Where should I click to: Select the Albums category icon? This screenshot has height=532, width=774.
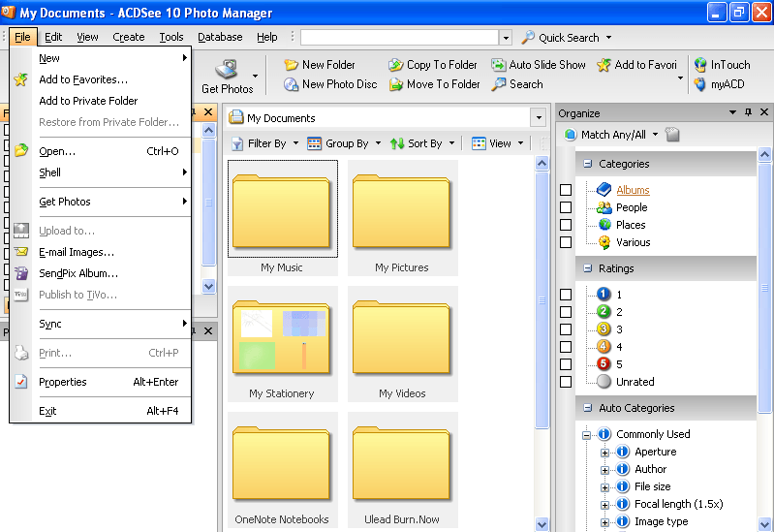coord(604,190)
